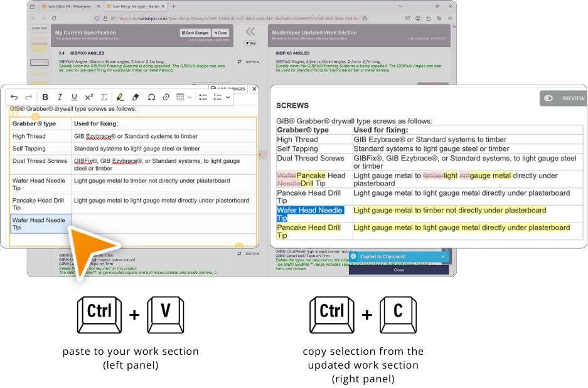The width and height of the screenshot is (588, 388).
Task: Apply a bulleted list
Action: point(203,97)
